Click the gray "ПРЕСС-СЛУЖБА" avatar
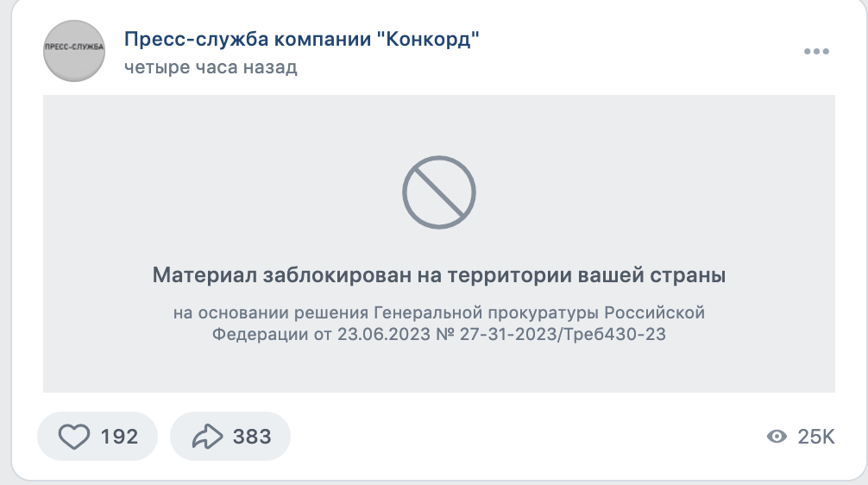 74,51
